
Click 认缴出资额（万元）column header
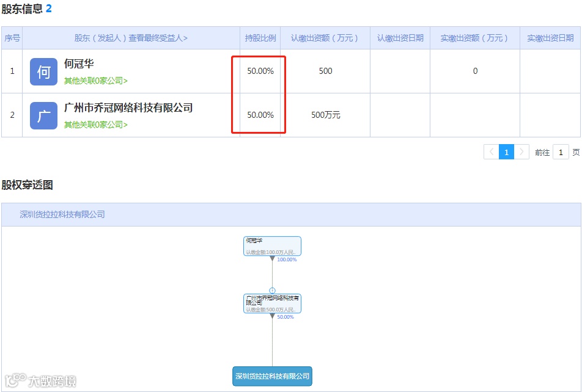point(325,38)
